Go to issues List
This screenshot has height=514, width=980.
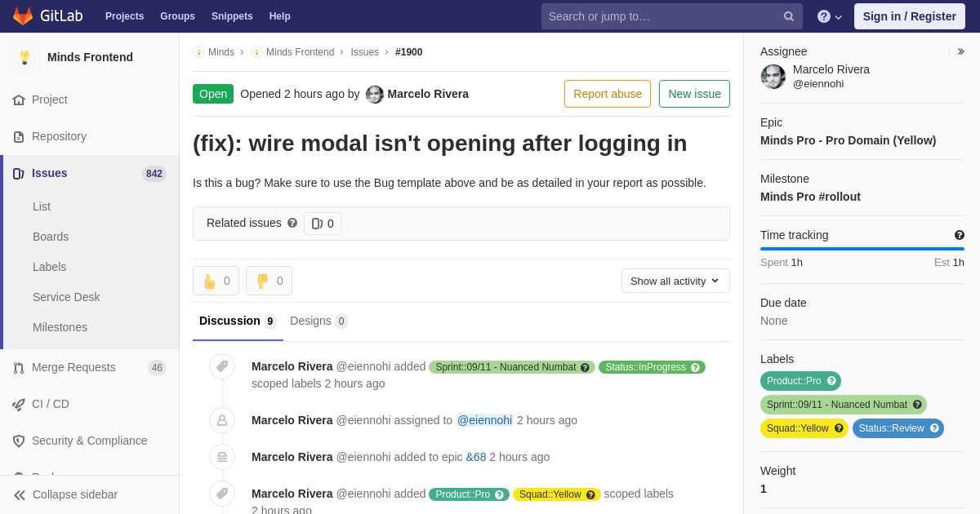point(42,206)
